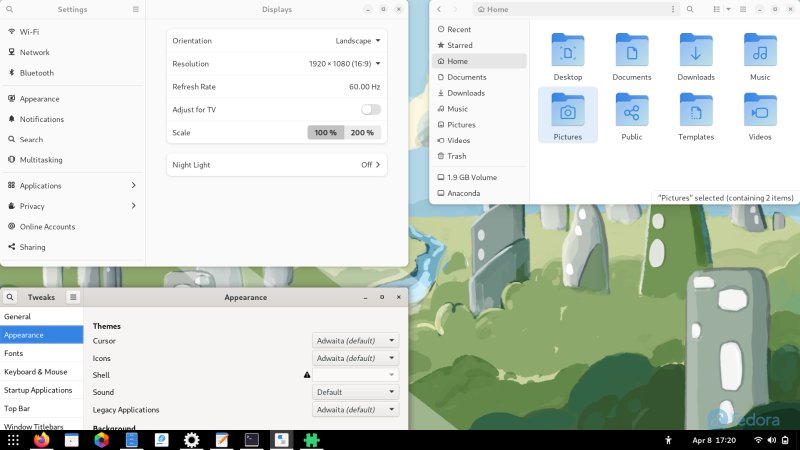The image size is (800, 450).
Task: Open Extensions puzzle icon in taskbar
Action: coord(311,440)
